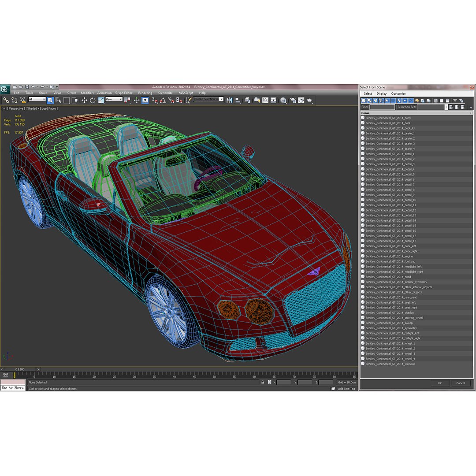The height and width of the screenshot is (476, 476).
Task: Toggle the Window/Crossing selection mode
Action: pos(74,100)
